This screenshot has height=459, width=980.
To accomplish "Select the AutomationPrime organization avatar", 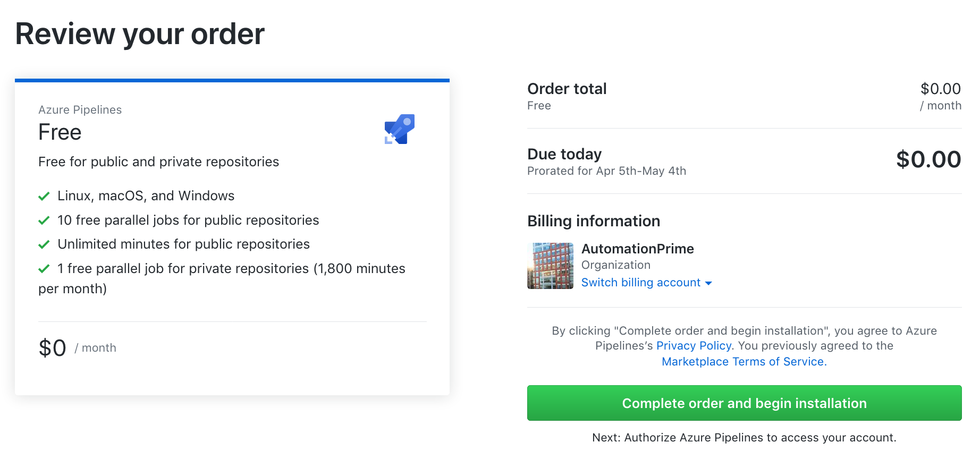I will [x=550, y=266].
